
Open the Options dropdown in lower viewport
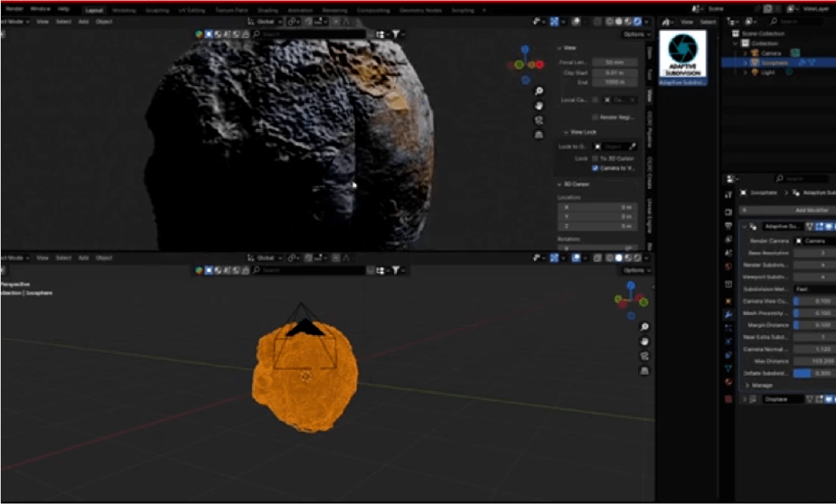tap(636, 271)
